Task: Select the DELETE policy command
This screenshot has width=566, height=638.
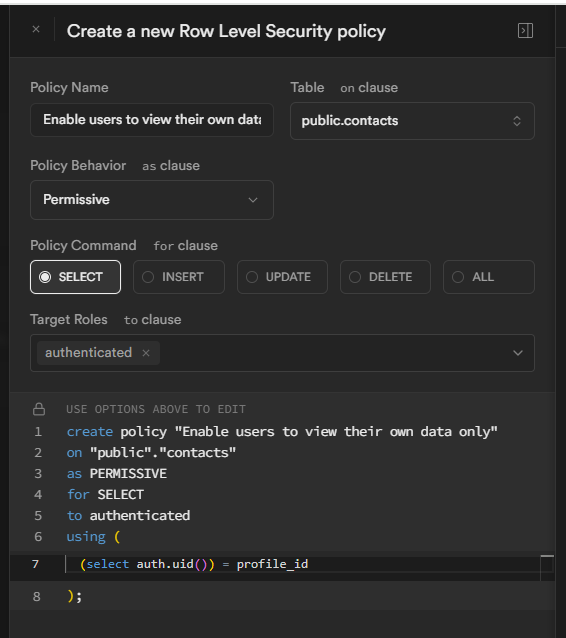Action: point(385,277)
